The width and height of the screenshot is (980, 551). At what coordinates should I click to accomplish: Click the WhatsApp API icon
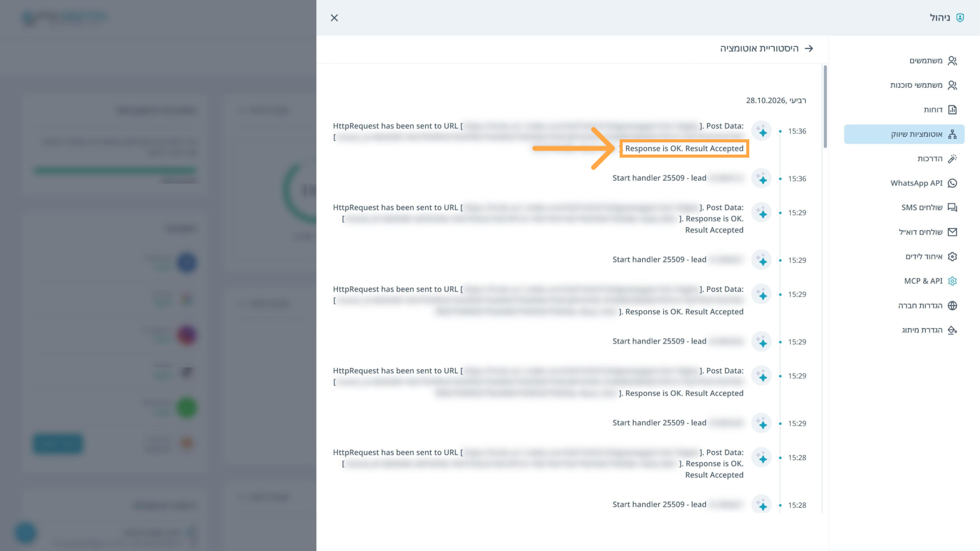click(952, 183)
